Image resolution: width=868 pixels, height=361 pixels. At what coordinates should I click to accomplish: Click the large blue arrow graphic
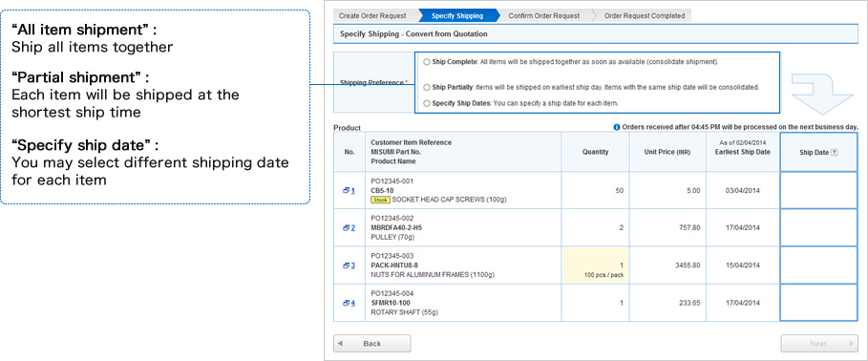tap(821, 95)
